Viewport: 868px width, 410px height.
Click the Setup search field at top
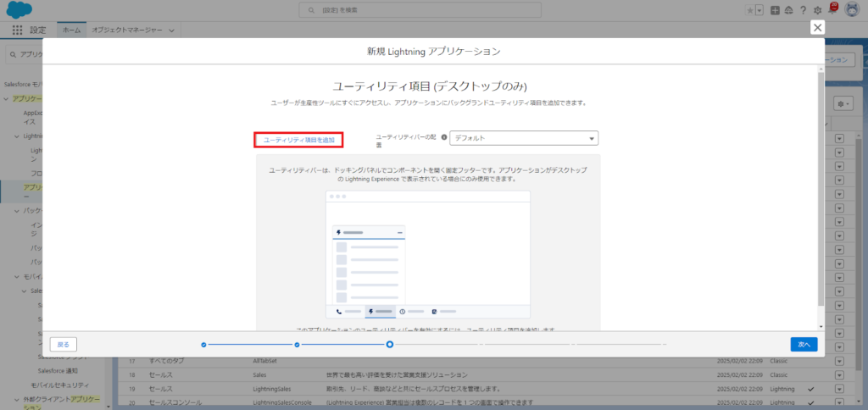click(x=420, y=10)
